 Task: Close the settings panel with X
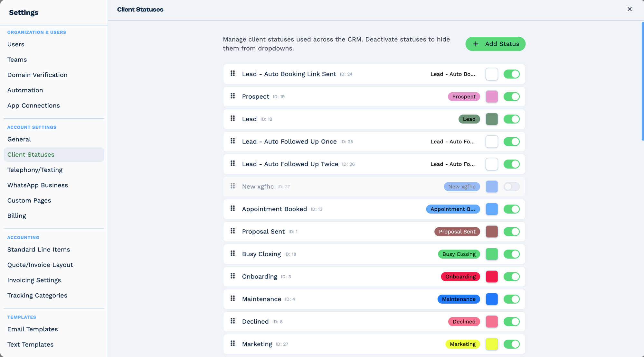tap(630, 9)
